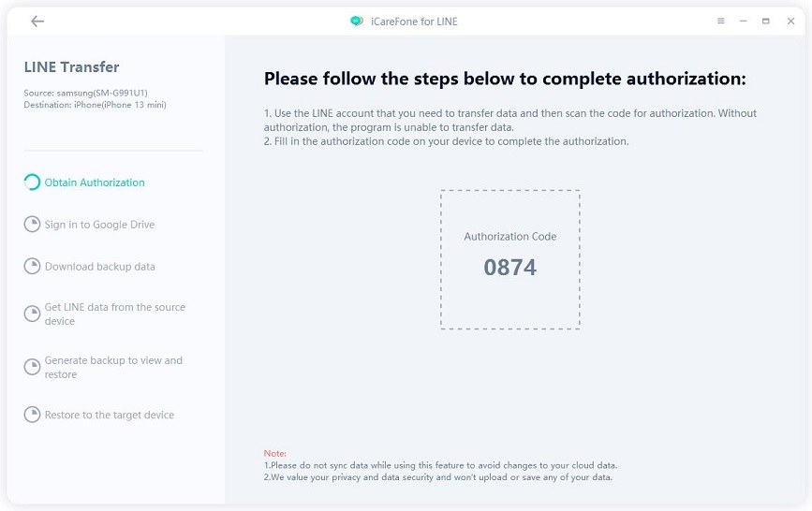Click the Restore to target device step icon
The image size is (812, 511).
pyautogui.click(x=32, y=415)
